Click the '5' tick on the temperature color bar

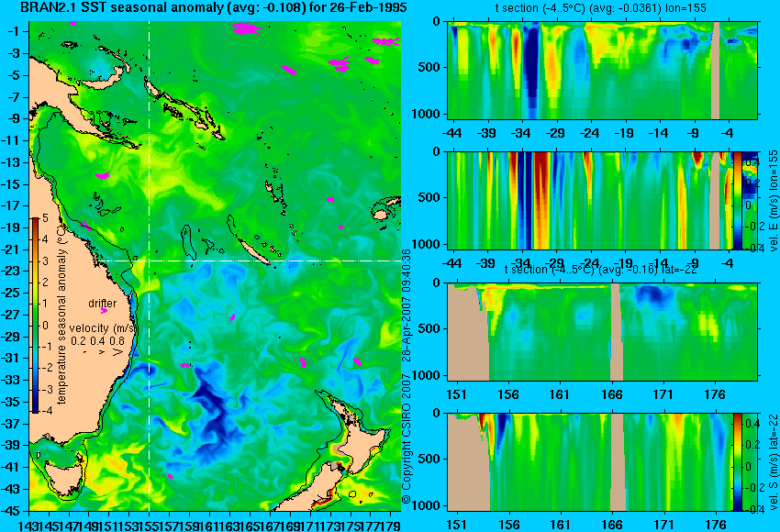[45, 218]
